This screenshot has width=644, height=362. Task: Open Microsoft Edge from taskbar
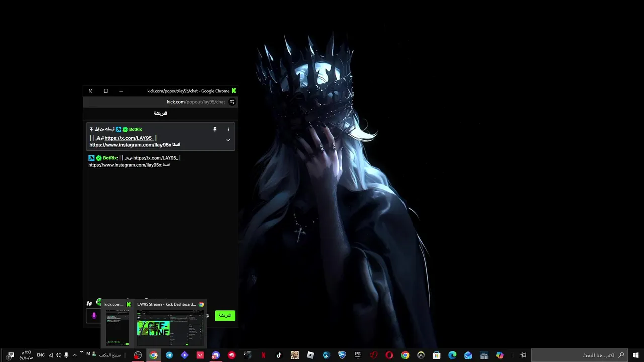(x=452, y=355)
